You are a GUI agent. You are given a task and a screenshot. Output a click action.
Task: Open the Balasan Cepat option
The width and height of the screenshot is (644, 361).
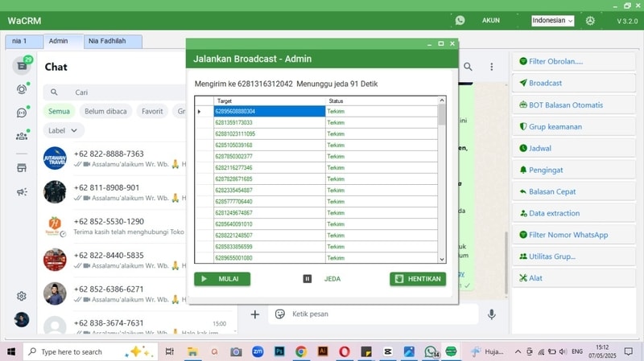click(x=574, y=191)
